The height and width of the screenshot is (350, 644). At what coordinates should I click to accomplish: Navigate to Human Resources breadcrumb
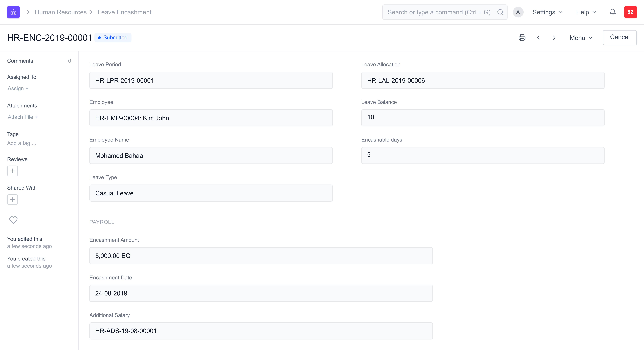60,12
